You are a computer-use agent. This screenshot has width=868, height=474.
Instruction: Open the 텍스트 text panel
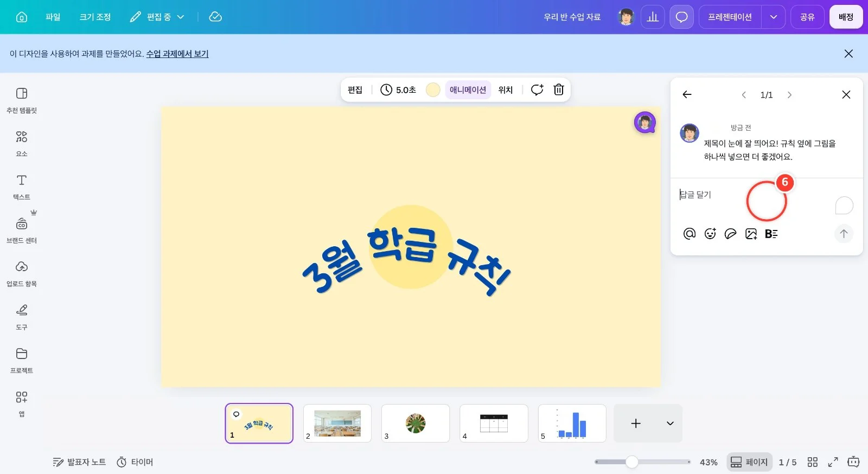pyautogui.click(x=22, y=187)
